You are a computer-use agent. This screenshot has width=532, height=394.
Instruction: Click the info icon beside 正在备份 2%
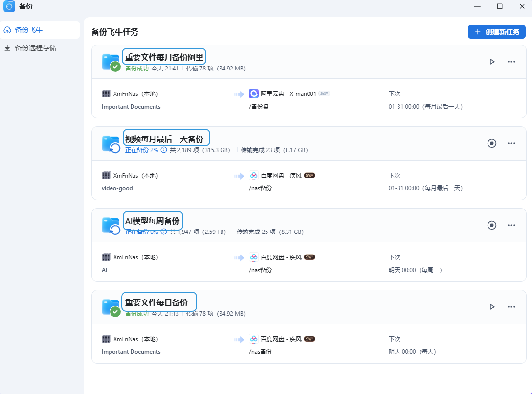[x=164, y=150]
